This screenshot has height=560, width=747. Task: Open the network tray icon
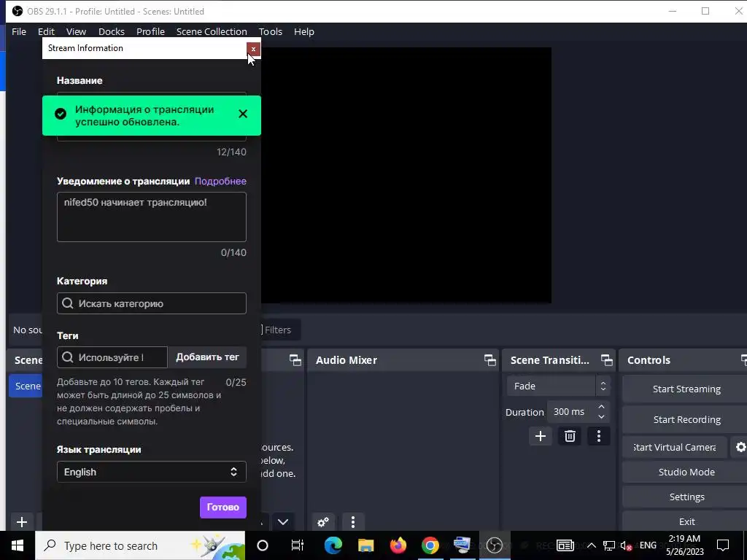tap(609, 545)
